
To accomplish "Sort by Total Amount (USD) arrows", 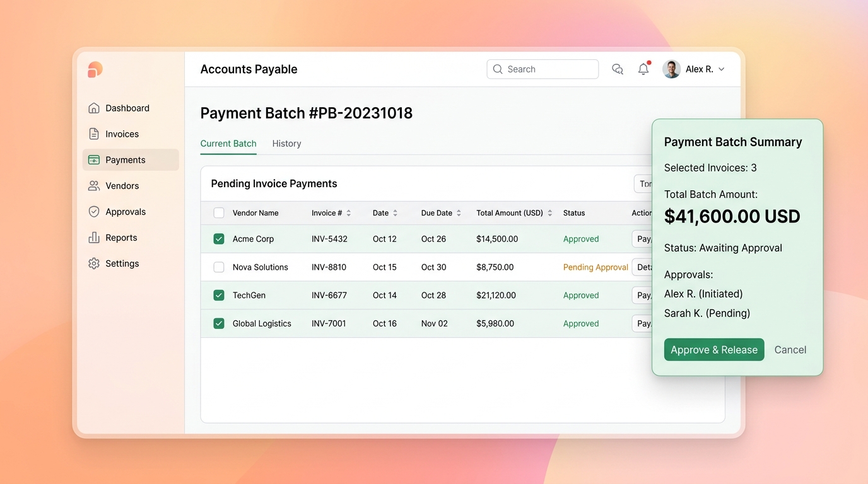I will (549, 213).
